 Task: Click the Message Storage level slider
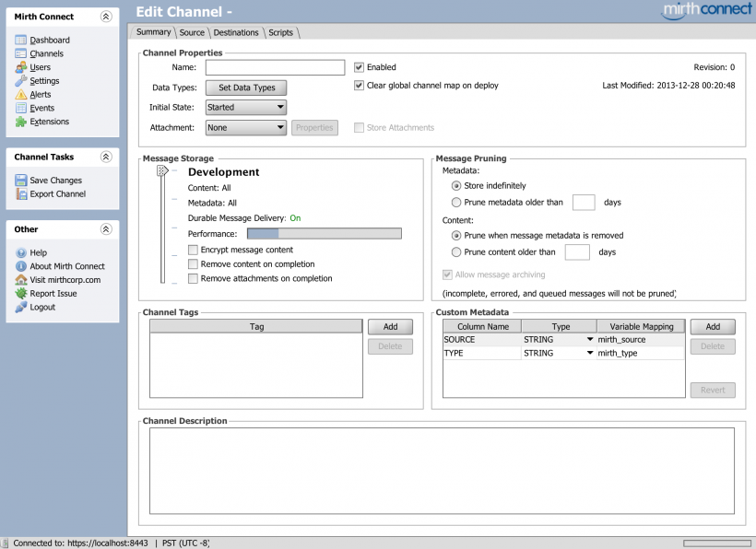pos(162,171)
